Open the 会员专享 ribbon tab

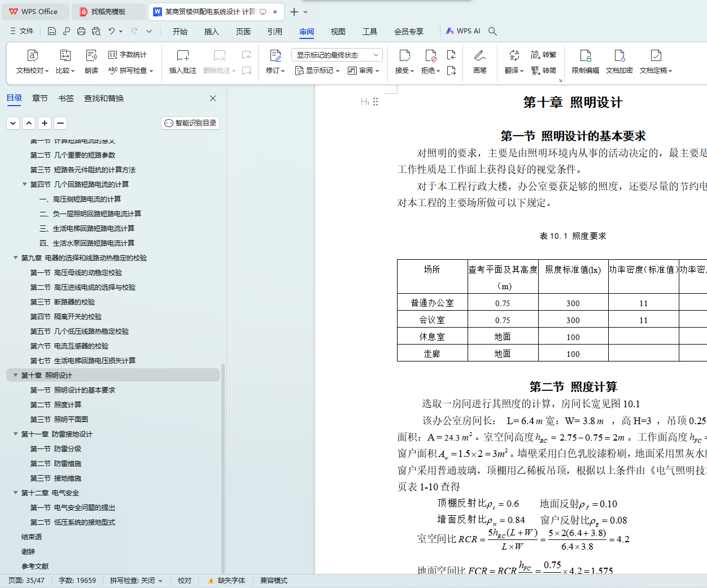[409, 32]
